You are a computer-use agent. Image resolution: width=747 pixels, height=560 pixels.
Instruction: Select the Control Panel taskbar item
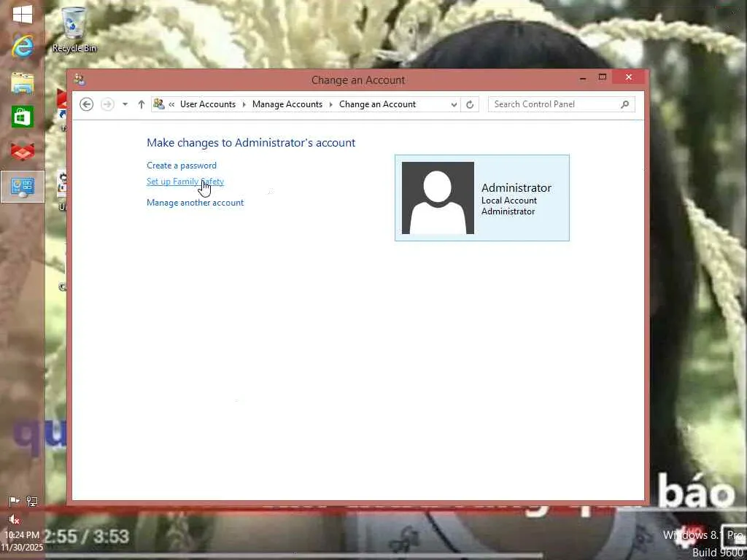pos(23,187)
